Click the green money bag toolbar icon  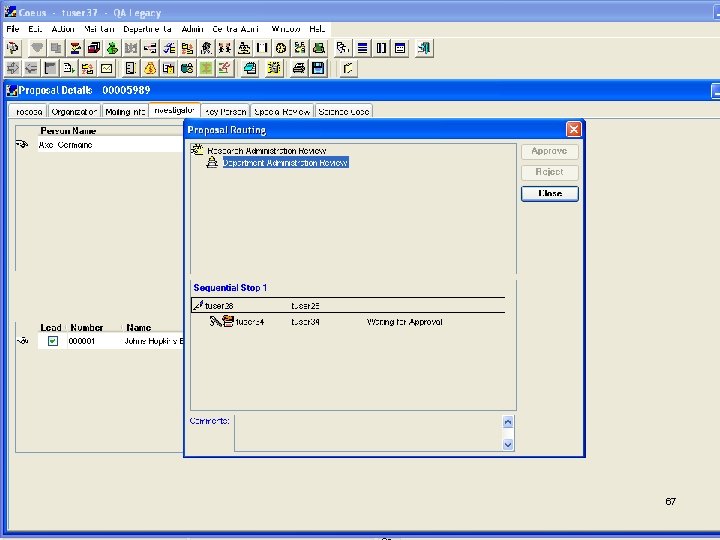pos(112,48)
